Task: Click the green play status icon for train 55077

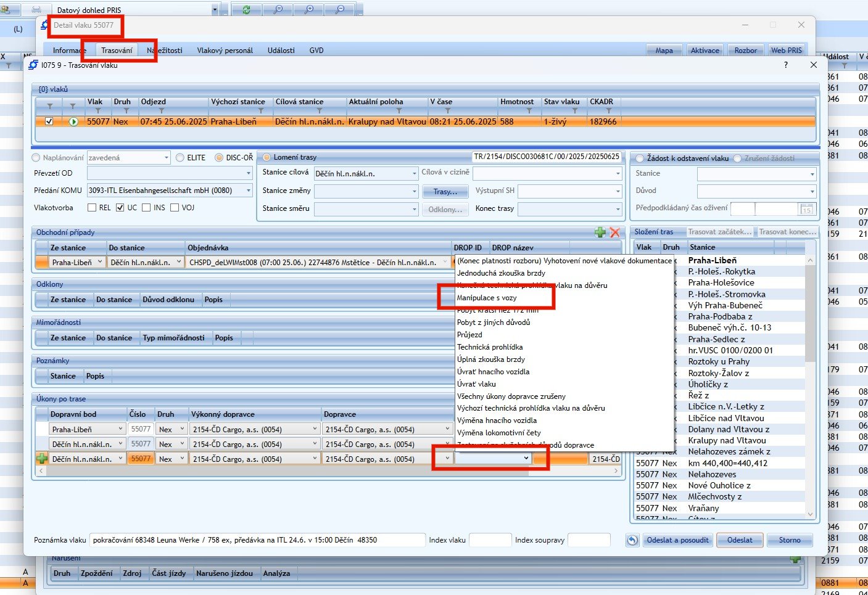Action: [73, 121]
